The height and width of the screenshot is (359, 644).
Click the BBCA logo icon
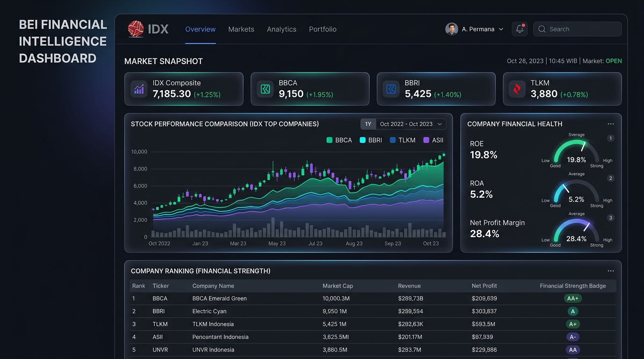coord(265,89)
